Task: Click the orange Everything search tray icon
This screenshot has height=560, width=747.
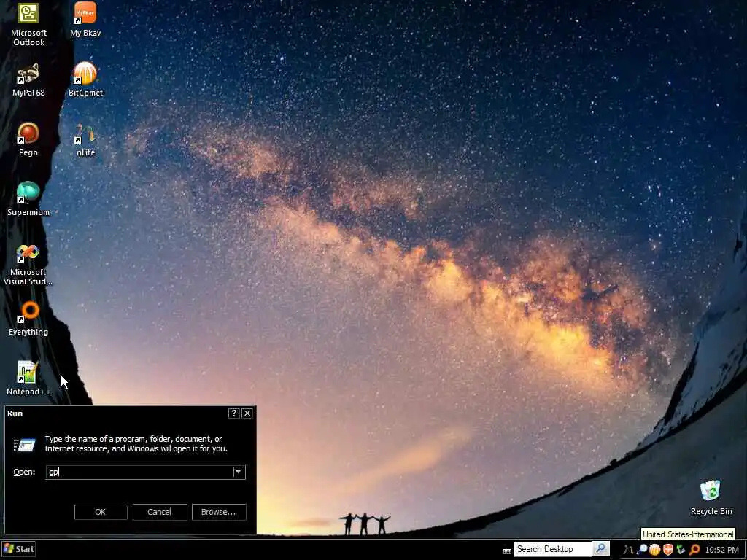Action: click(x=694, y=550)
